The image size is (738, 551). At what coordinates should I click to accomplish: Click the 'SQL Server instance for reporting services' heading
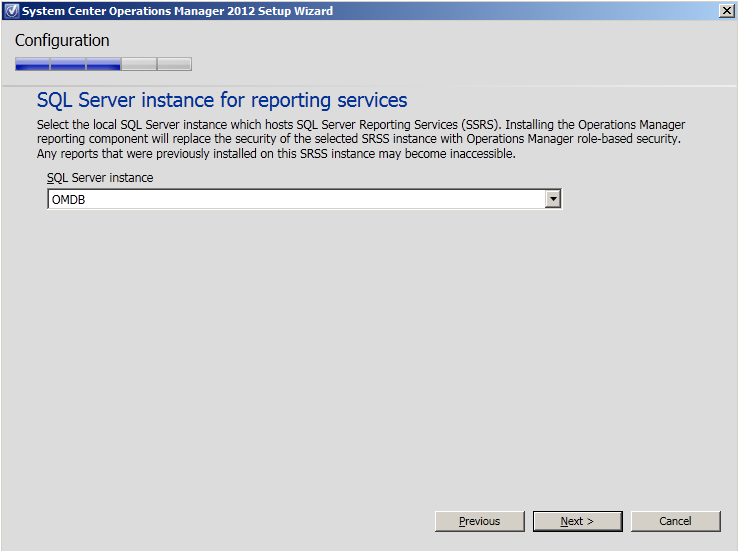222,100
